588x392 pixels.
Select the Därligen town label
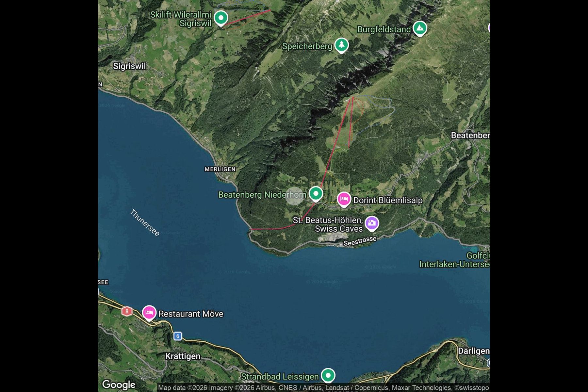(x=474, y=351)
